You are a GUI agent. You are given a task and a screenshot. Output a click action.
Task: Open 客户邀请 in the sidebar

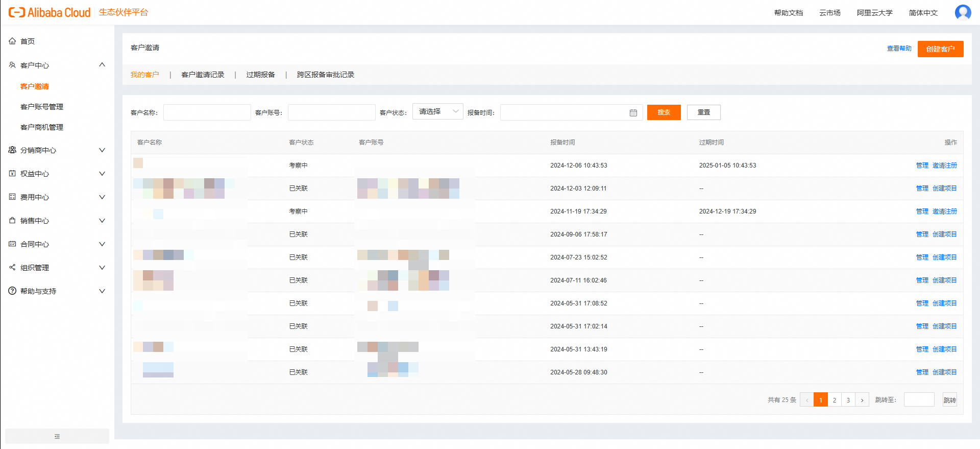[35, 86]
